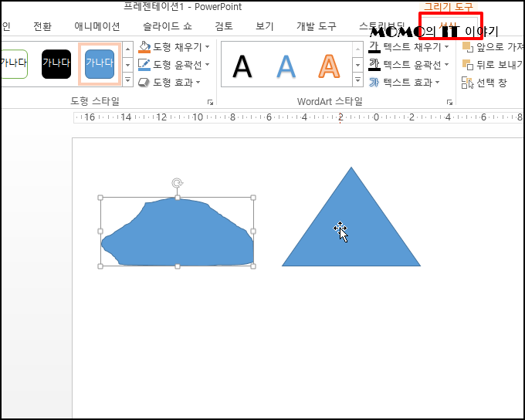Screen dimensions: 525x420
Task: Open the 도형 효과 shape effects menu
Action: pyautogui.click(x=169, y=82)
